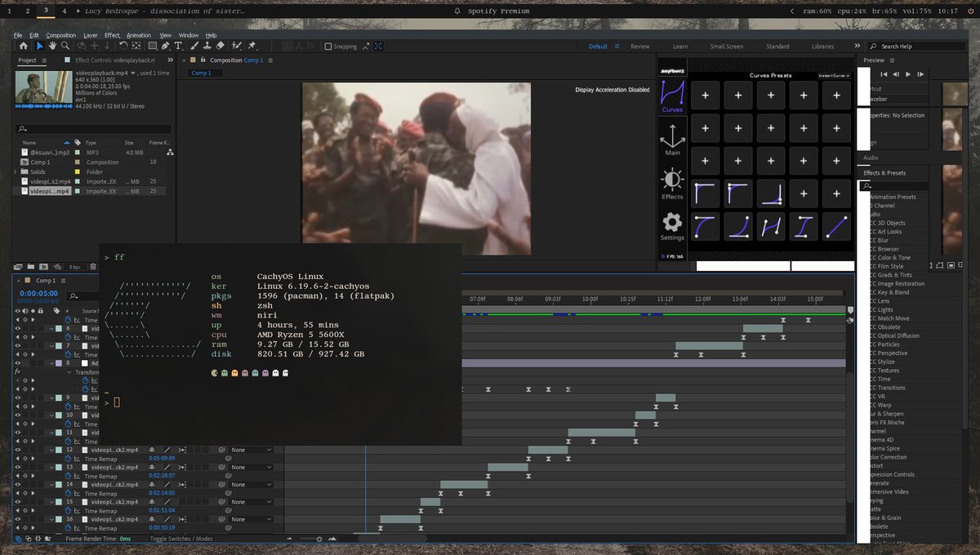
Task: Click the current time 0:00:05:00 display
Action: [39, 293]
